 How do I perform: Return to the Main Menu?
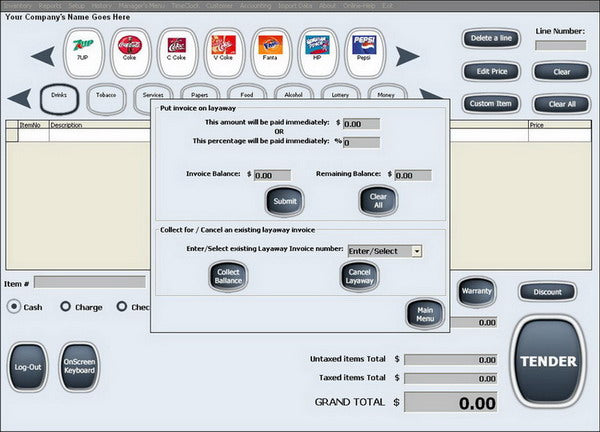click(x=425, y=314)
